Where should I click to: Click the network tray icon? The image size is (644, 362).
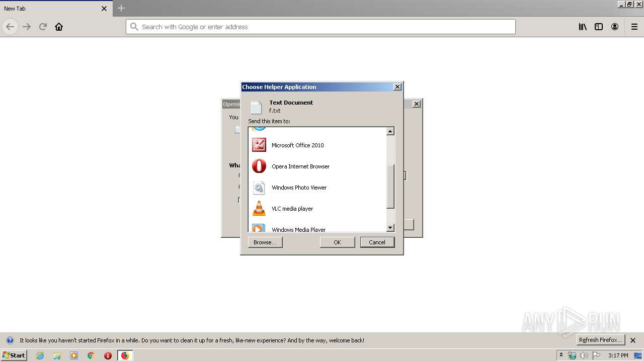pos(572,355)
